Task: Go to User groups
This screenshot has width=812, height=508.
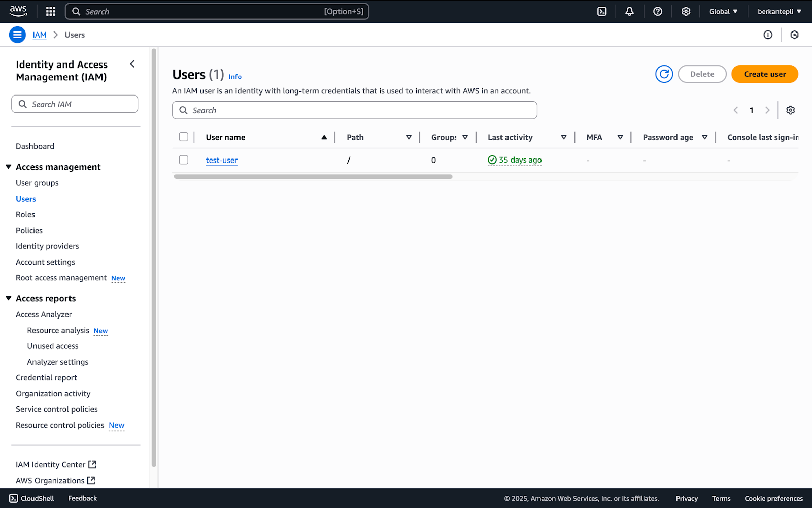Action: click(37, 183)
